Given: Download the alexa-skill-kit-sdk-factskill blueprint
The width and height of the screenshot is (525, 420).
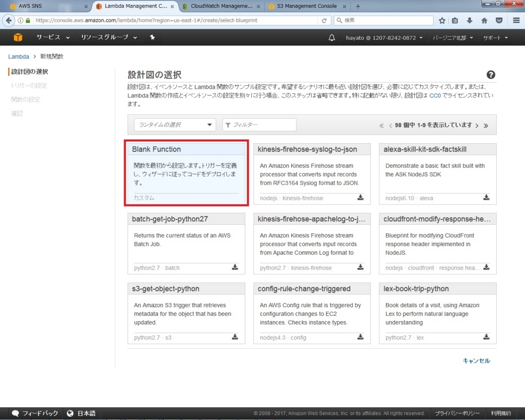Looking at the screenshot, I should click(x=486, y=197).
